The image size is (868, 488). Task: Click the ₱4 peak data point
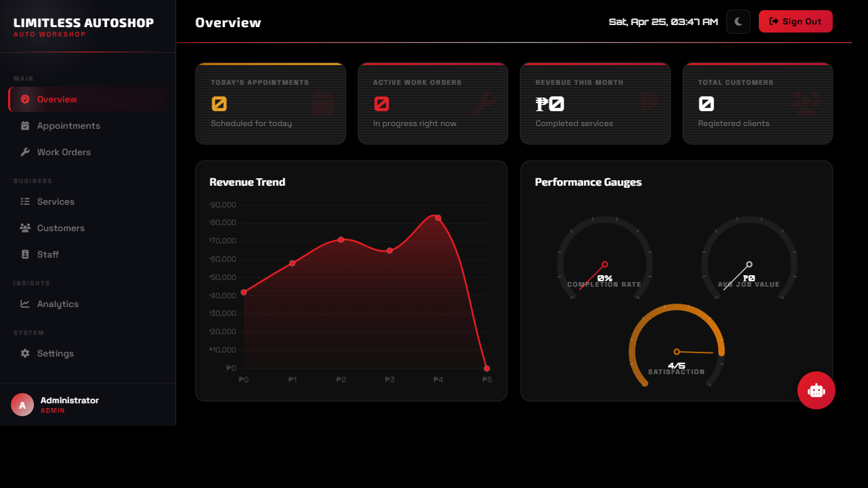[x=438, y=218]
